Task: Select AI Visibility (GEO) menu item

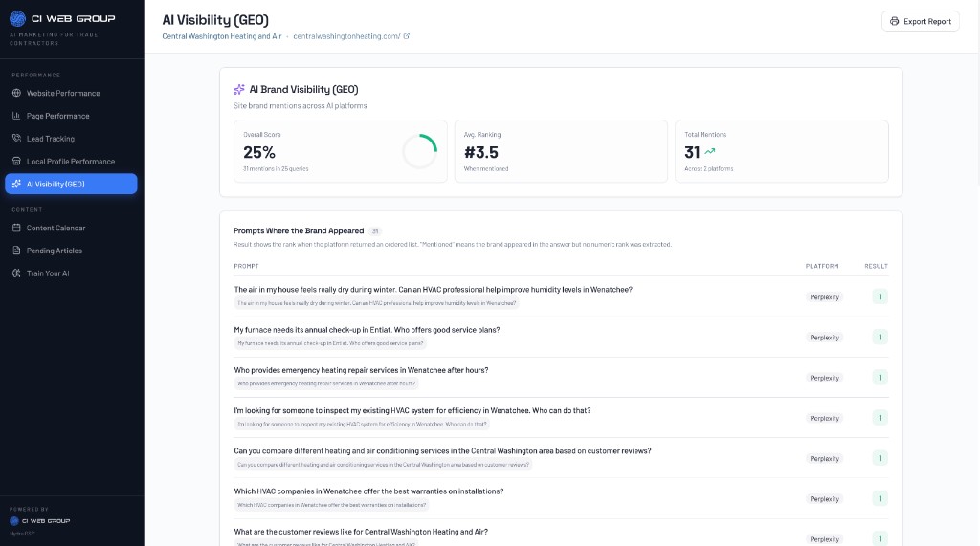Action: (x=71, y=184)
